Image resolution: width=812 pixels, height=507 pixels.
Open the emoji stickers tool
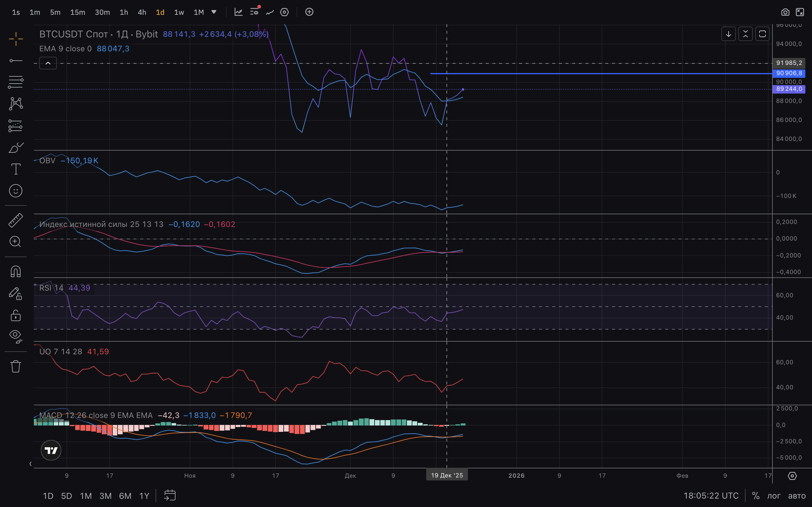[x=16, y=191]
